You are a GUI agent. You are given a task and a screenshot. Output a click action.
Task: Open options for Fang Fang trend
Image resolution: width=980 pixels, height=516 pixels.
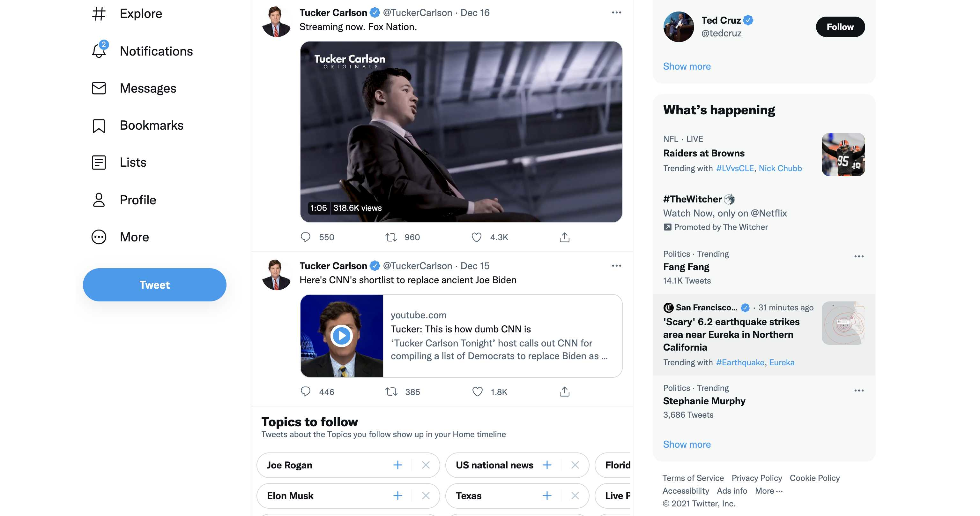click(x=859, y=256)
